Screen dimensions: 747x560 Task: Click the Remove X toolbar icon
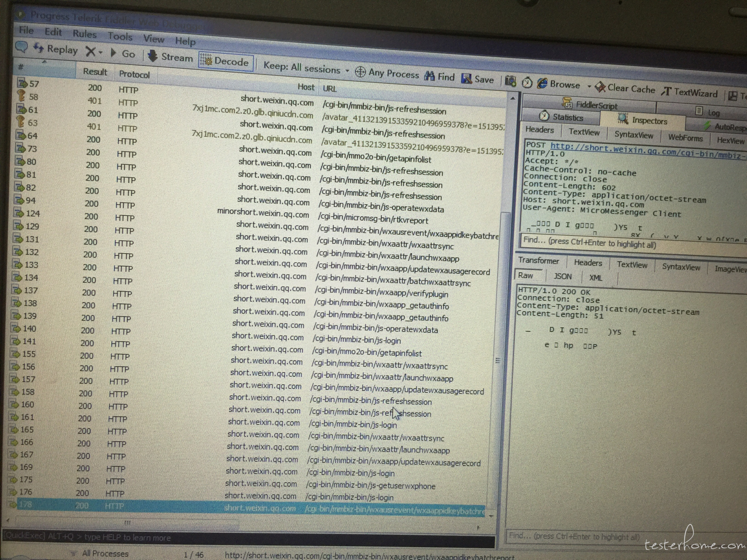(x=90, y=51)
